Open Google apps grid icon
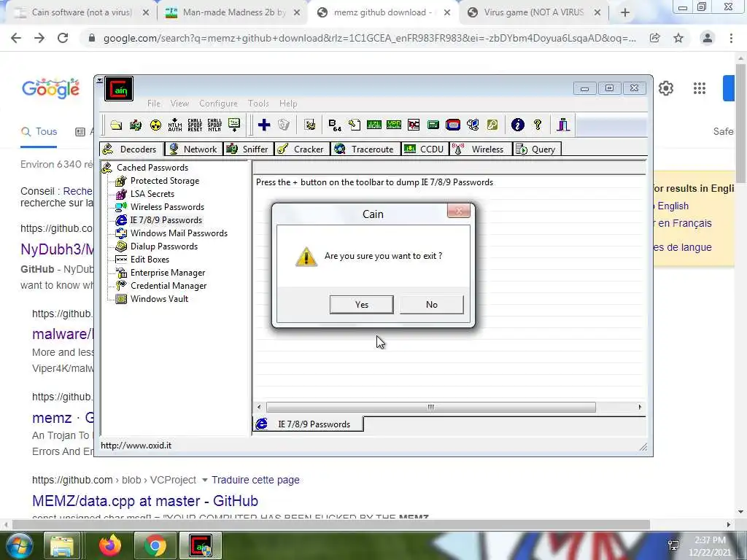The width and height of the screenshot is (747, 560). tap(700, 88)
